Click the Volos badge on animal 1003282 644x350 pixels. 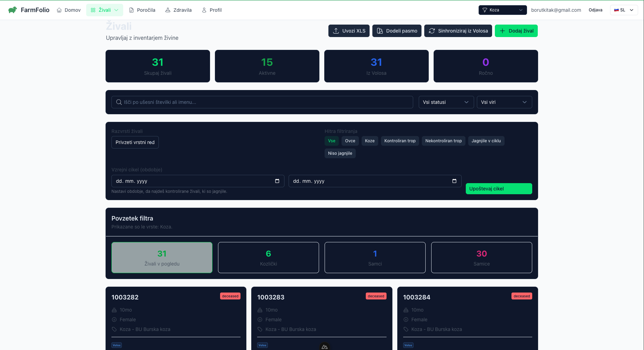[117, 345]
